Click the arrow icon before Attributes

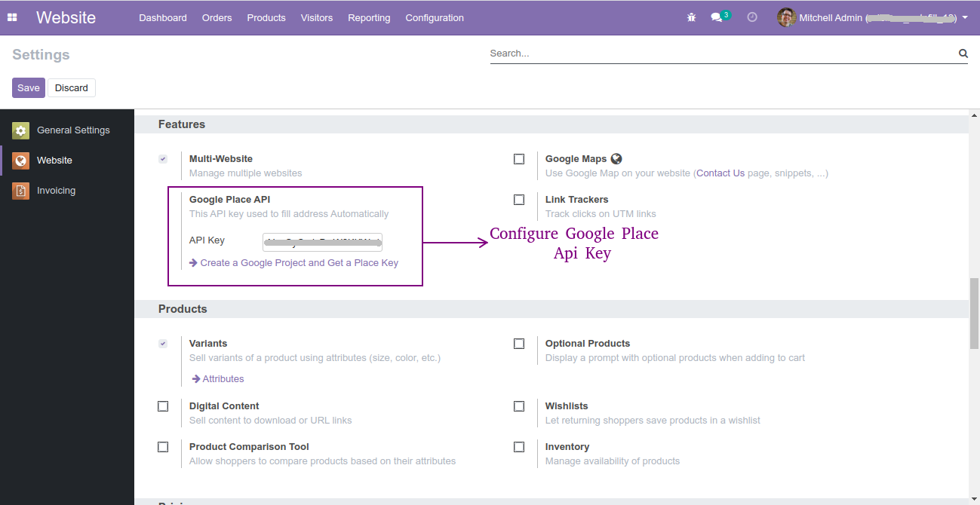196,379
